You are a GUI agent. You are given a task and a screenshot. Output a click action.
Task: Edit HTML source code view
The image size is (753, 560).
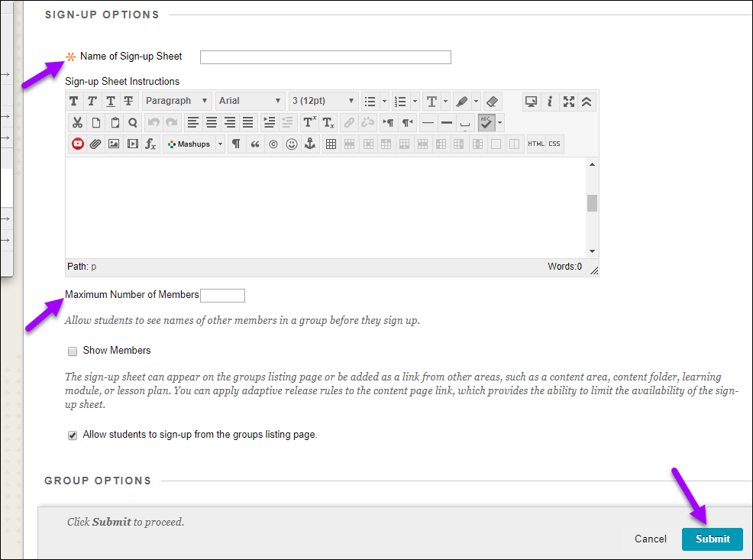click(x=536, y=144)
